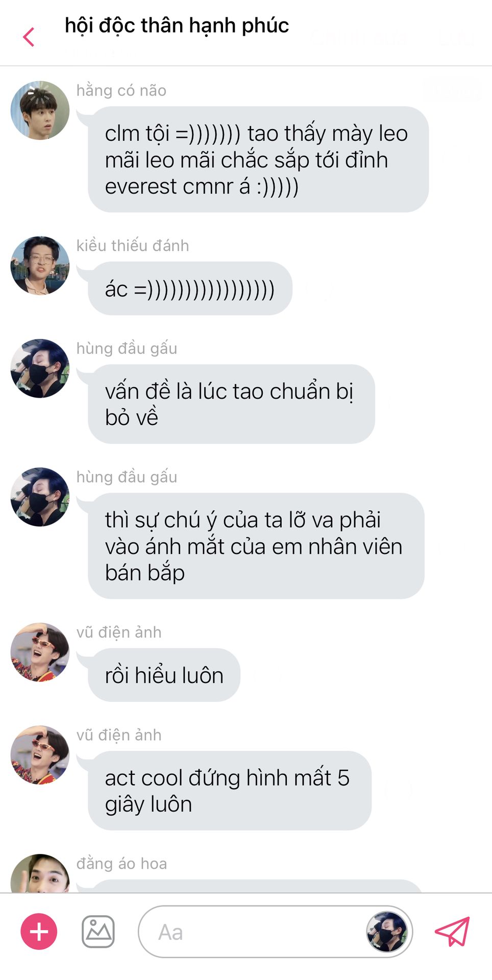Open the photo gallery picker icon
The image size is (492, 980).
tap(99, 932)
